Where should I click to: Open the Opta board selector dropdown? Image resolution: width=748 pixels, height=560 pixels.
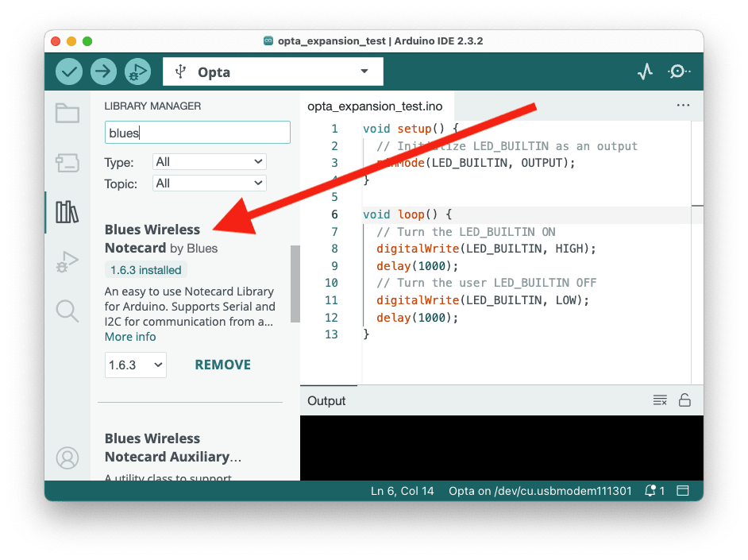coord(273,71)
